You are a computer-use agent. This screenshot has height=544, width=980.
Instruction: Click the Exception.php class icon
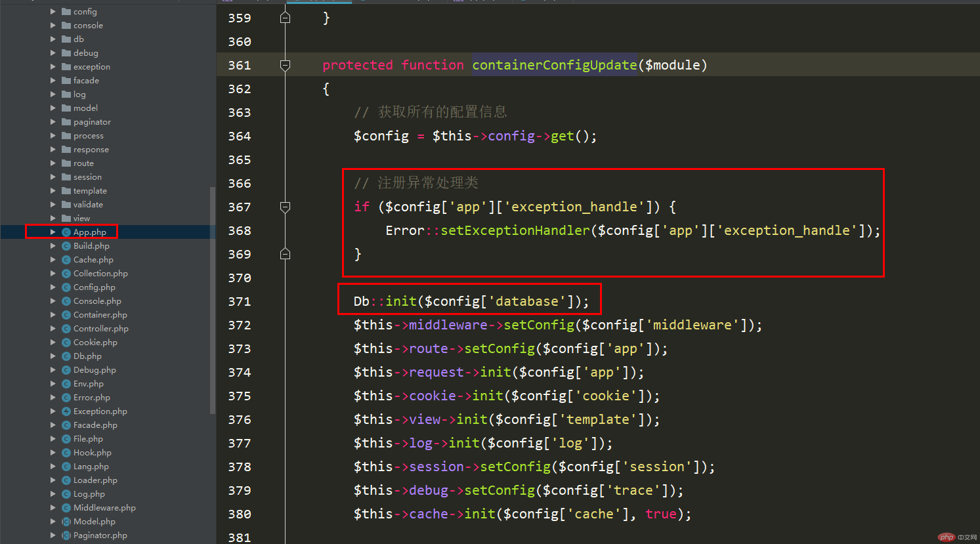[66, 411]
